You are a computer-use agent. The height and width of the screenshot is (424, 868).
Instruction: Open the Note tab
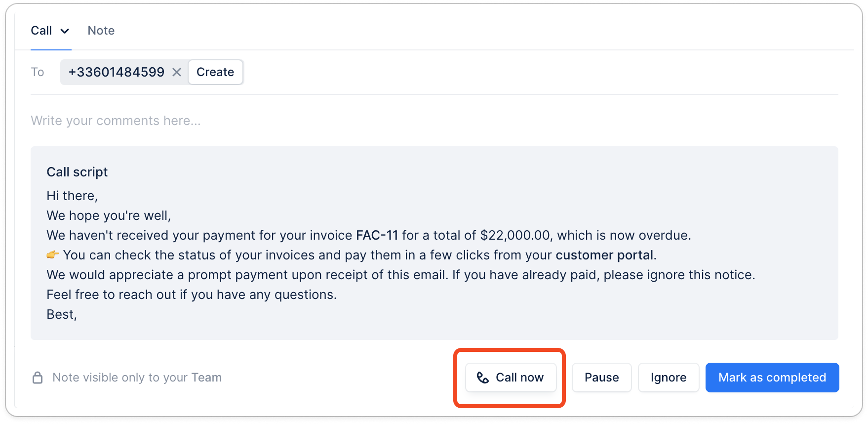point(101,31)
